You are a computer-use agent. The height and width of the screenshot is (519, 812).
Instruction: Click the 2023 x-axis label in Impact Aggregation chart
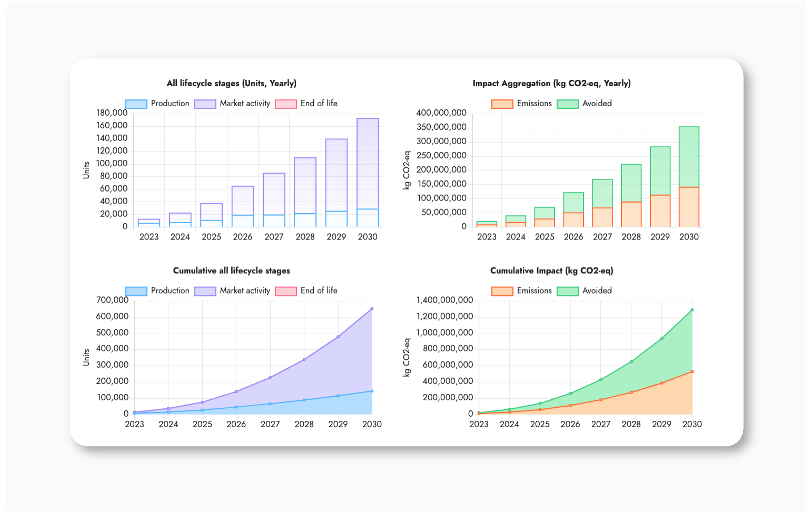coord(487,237)
